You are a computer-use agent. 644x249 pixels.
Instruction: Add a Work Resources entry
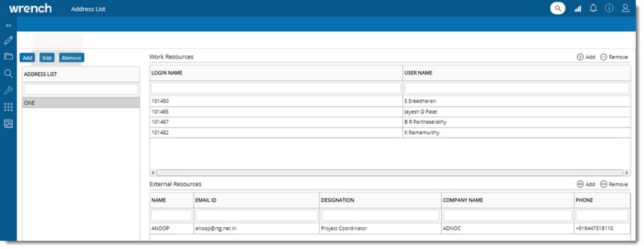586,57
